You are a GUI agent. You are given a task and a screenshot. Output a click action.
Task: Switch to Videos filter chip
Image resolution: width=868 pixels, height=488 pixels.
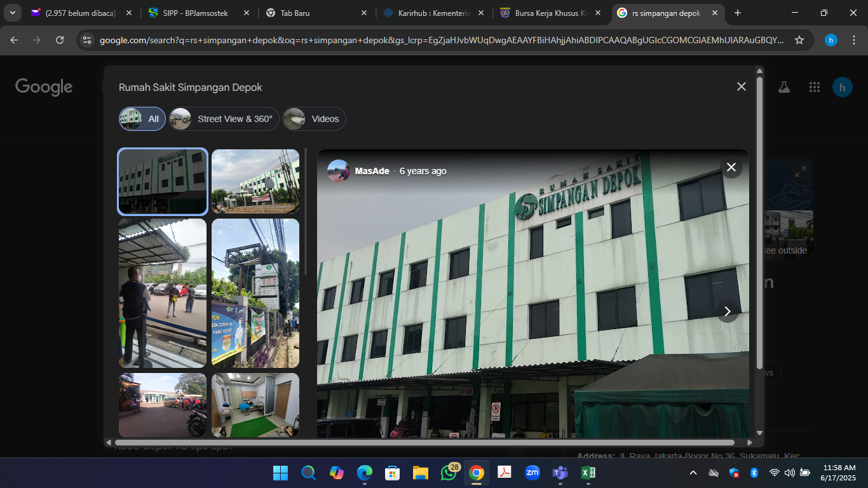tap(315, 119)
